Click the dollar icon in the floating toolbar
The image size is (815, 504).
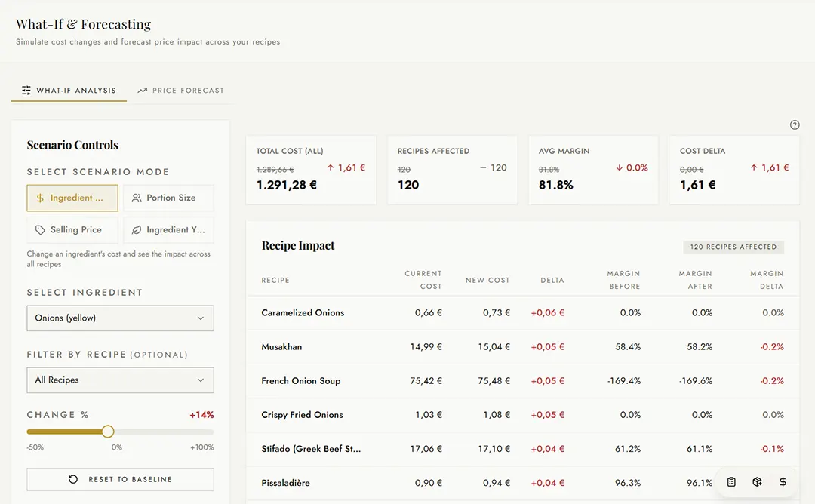tap(782, 481)
